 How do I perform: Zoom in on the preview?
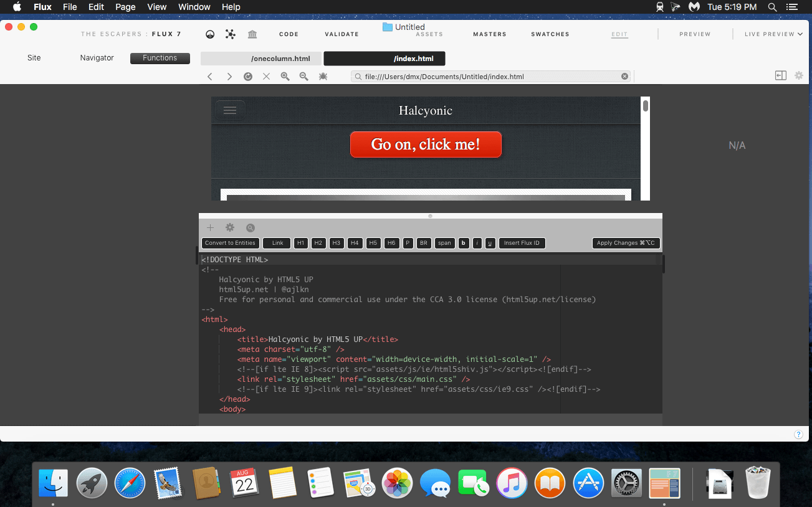285,77
